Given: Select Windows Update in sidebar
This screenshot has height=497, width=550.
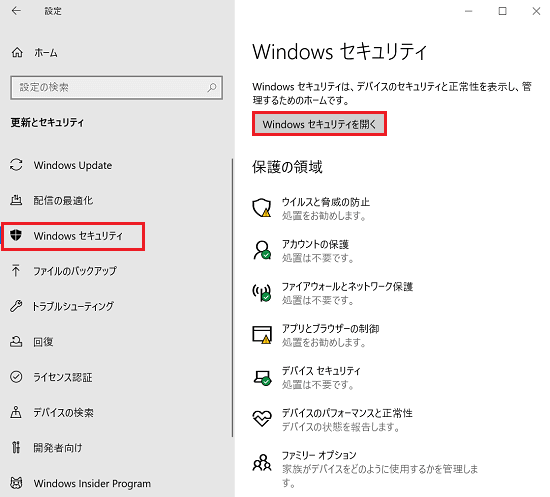Looking at the screenshot, I should [73, 165].
